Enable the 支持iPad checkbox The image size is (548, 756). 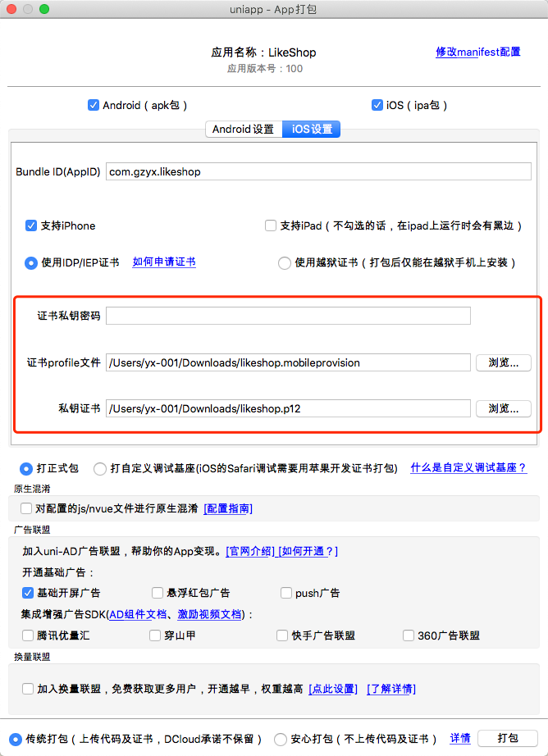(271, 225)
